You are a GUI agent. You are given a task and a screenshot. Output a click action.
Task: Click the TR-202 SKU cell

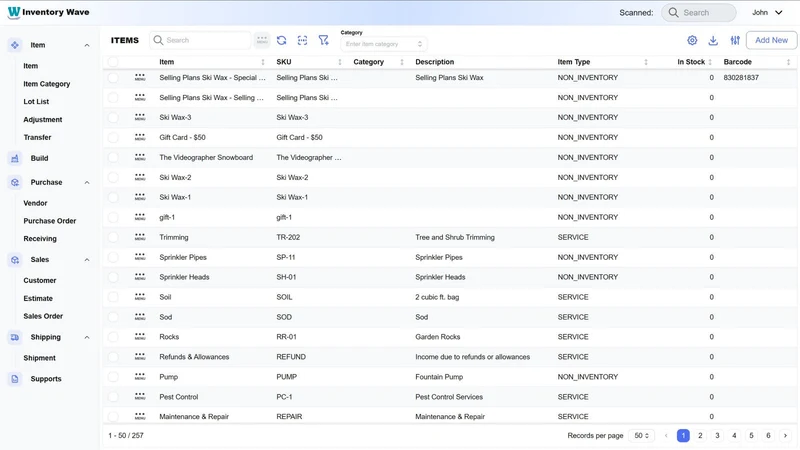288,237
